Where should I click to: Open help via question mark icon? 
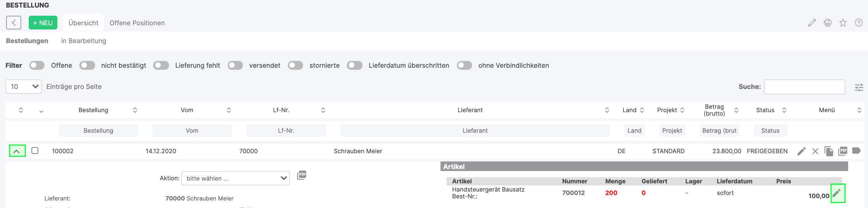coord(858,23)
